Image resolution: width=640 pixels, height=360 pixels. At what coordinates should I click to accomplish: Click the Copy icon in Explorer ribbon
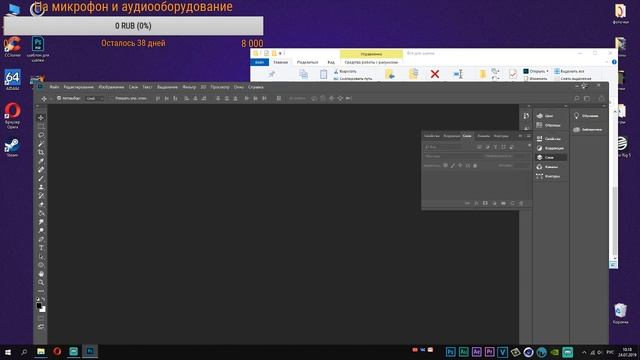click(x=303, y=74)
